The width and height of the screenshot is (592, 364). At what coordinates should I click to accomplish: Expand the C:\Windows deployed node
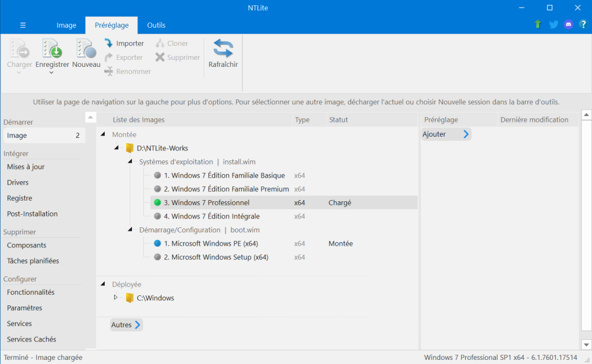click(x=116, y=298)
